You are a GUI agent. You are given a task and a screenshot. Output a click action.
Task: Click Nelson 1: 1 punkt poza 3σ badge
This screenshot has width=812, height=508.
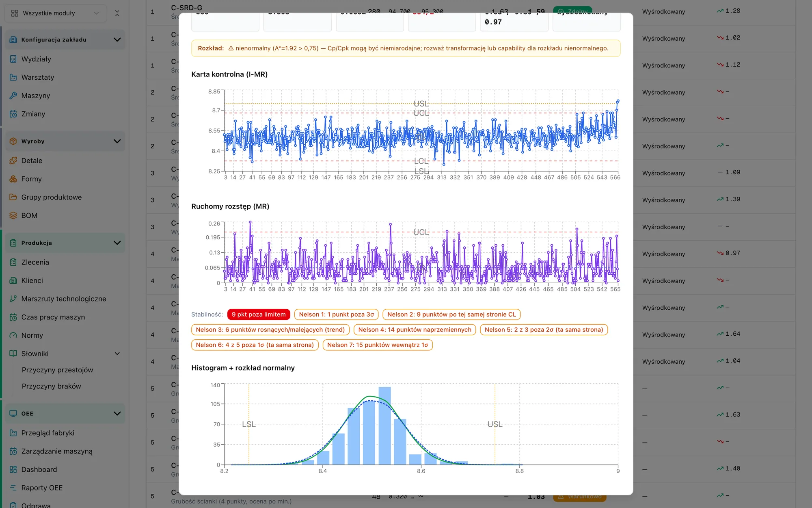coord(336,314)
